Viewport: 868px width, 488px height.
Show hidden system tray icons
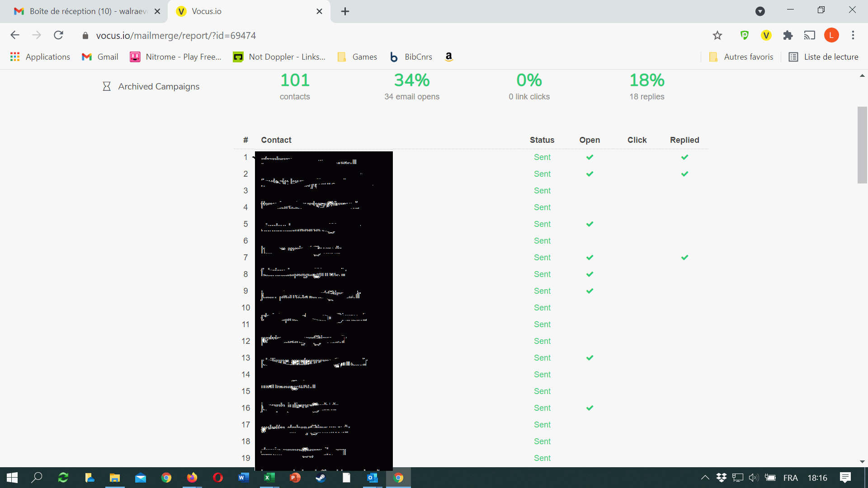[x=705, y=478]
